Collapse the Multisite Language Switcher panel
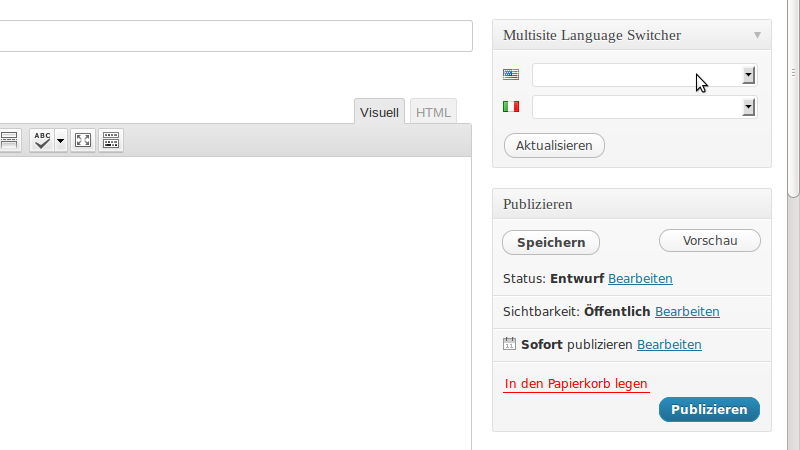 tap(757, 35)
